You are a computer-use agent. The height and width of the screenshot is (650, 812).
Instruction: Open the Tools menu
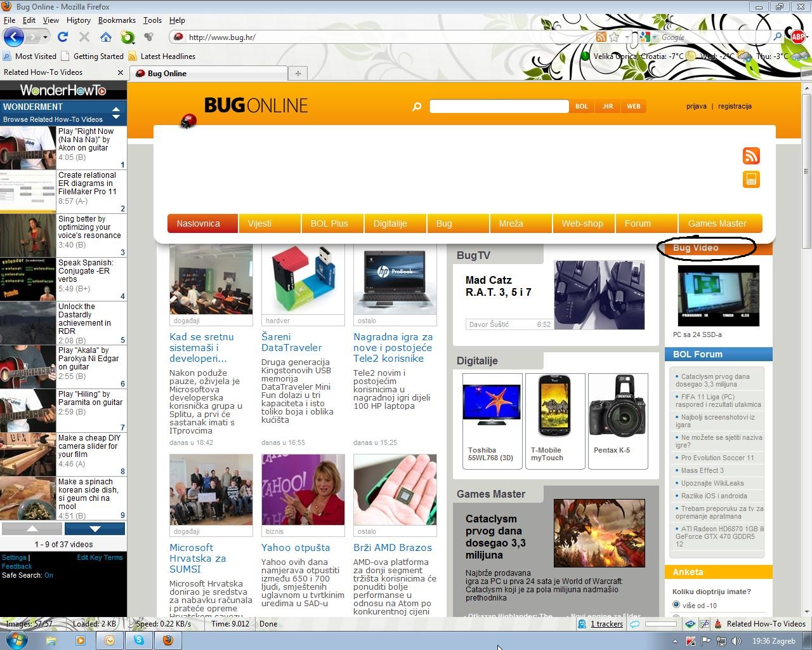pyautogui.click(x=152, y=20)
